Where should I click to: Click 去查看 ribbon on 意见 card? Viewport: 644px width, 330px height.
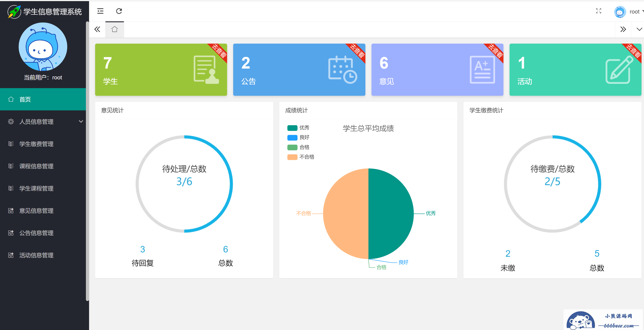[x=495, y=51]
